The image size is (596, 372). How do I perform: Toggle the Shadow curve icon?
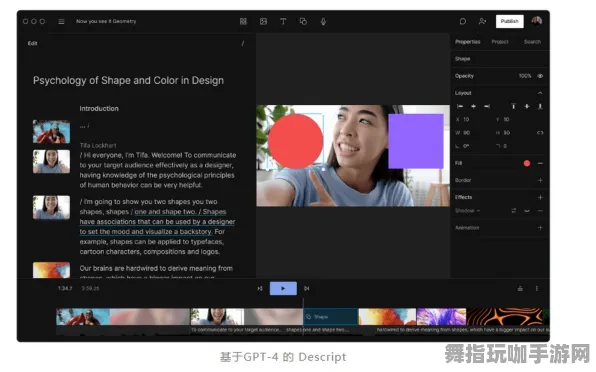527,211
